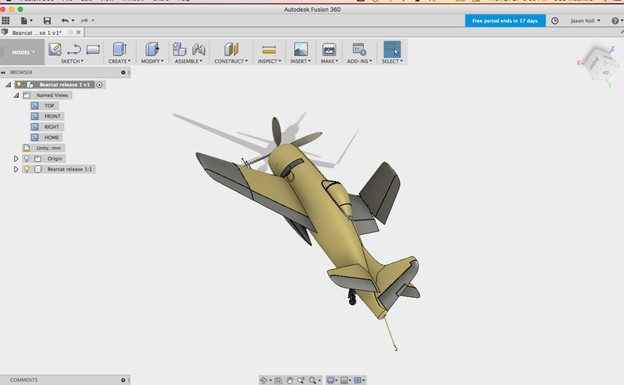The image size is (624, 385).
Task: Open the Jason Noll account dropdown
Action: pos(585,21)
